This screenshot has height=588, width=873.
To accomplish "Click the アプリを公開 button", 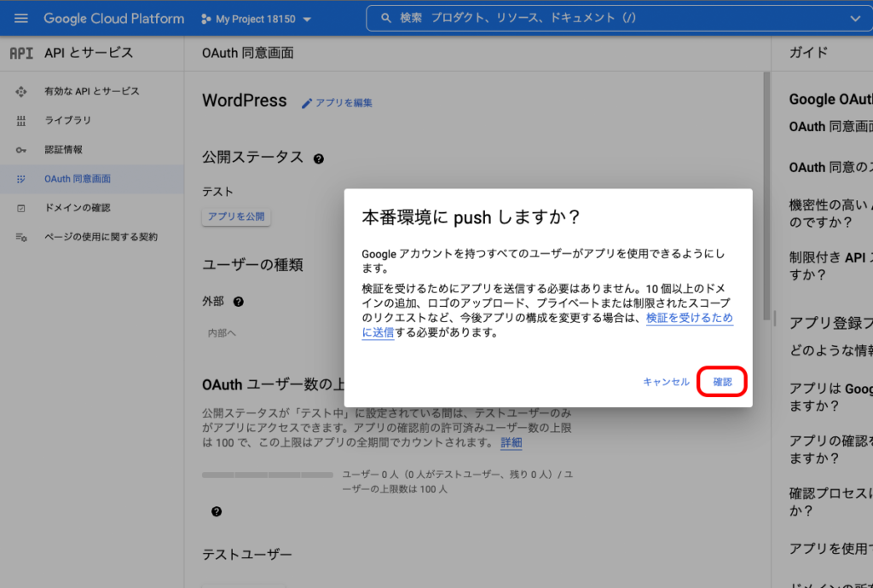I will pyautogui.click(x=236, y=216).
